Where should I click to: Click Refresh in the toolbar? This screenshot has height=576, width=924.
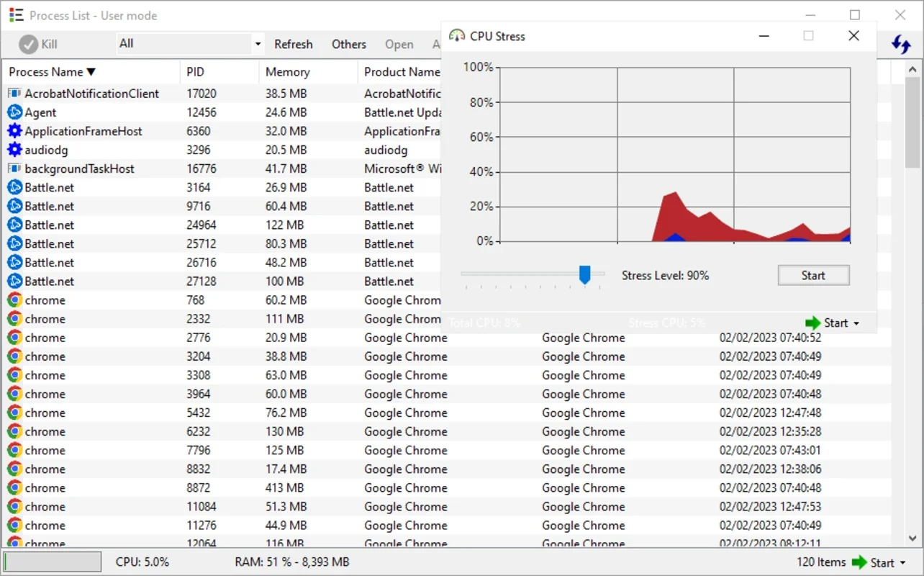(294, 45)
